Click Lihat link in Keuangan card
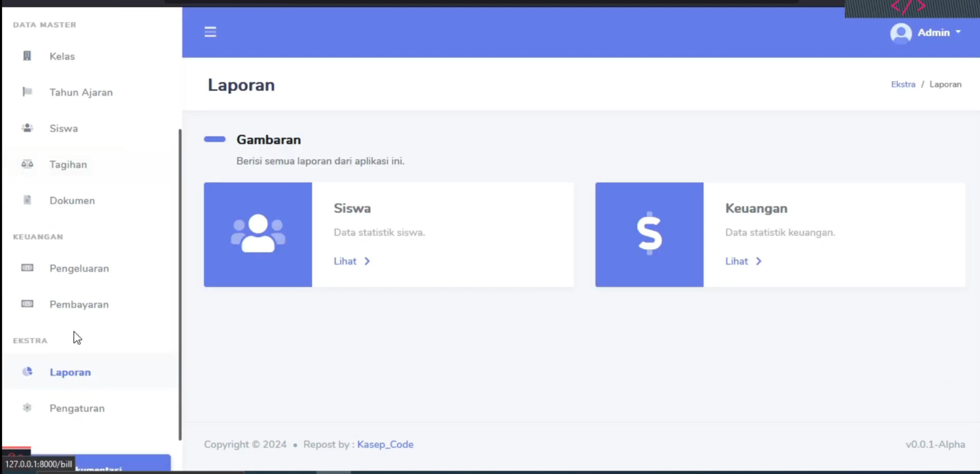This screenshot has height=474, width=980. coord(736,261)
